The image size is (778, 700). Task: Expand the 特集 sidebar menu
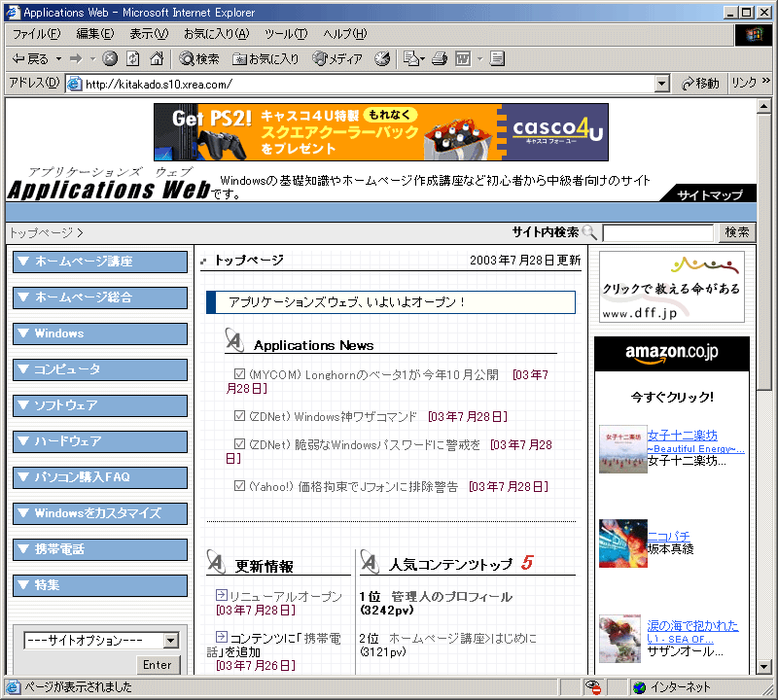coord(100,585)
